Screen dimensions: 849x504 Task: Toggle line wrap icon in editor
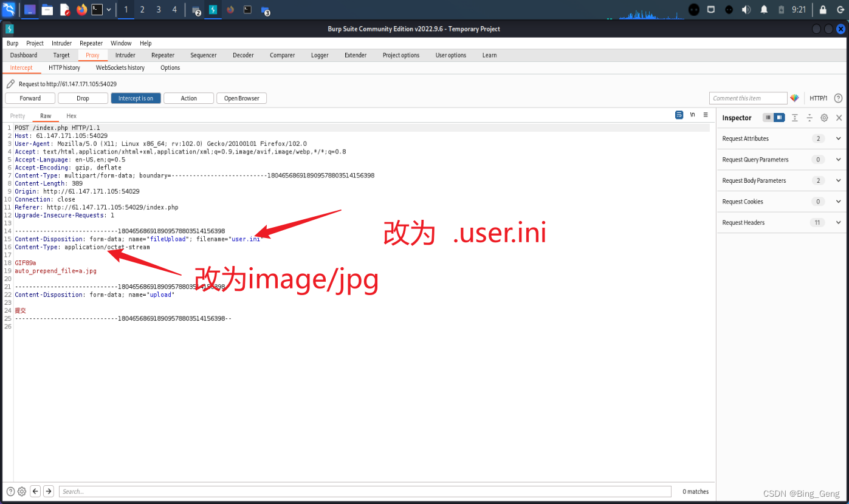coord(679,115)
